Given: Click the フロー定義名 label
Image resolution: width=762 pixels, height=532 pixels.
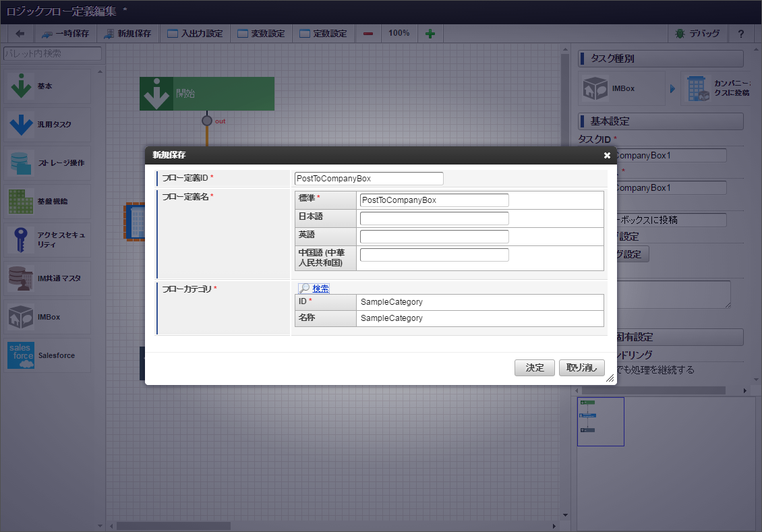Looking at the screenshot, I should (x=185, y=197).
